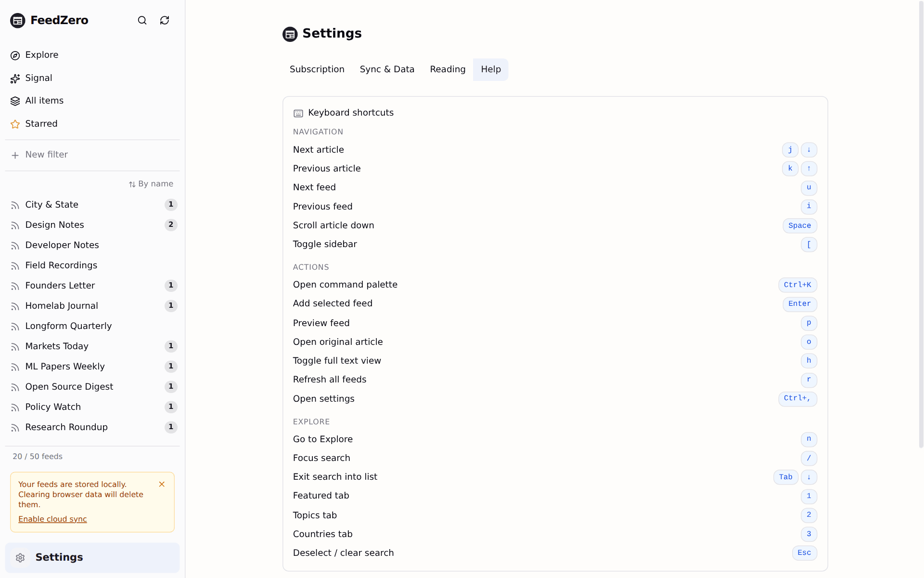Click the Enter key badge for Add selected feed

click(800, 304)
